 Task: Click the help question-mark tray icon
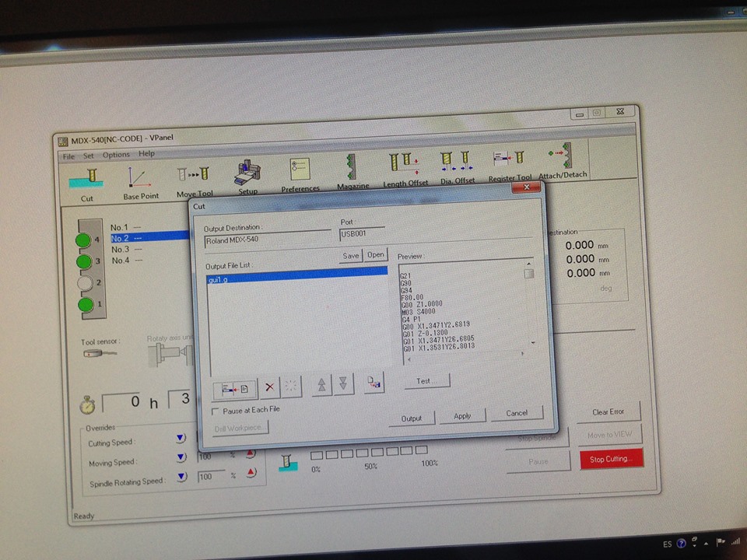[x=682, y=544]
